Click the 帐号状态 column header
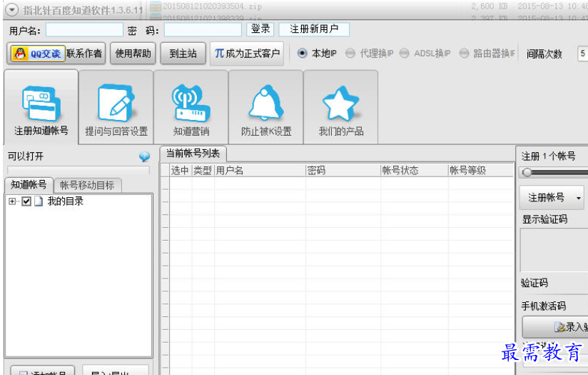The height and width of the screenshot is (375, 588). [414, 171]
